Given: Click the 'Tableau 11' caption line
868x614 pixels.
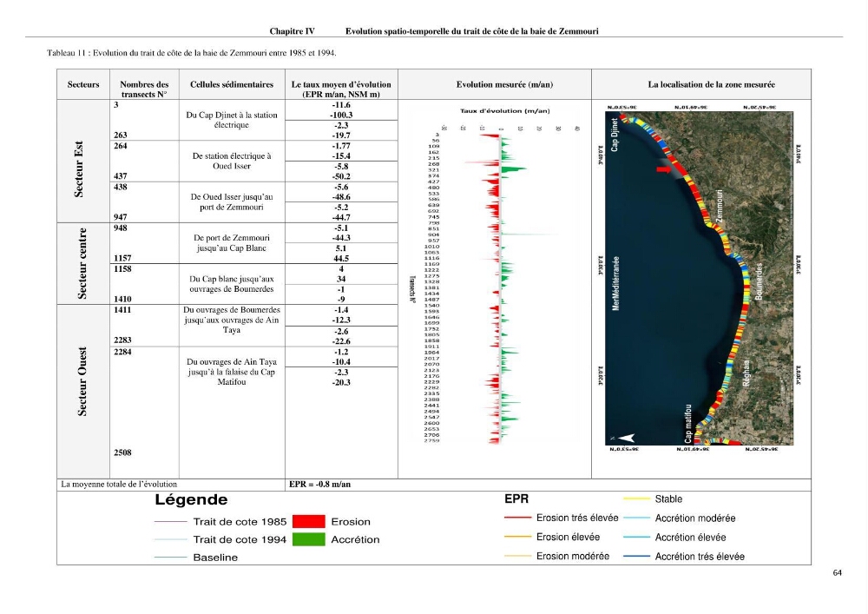Looking at the screenshot, I should (x=192, y=53).
